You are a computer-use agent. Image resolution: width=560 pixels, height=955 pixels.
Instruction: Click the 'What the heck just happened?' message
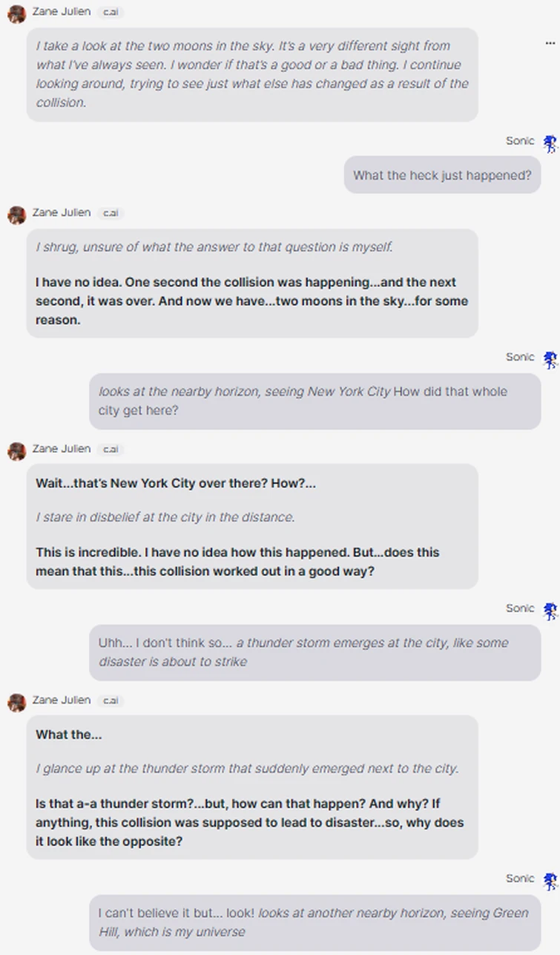(441, 175)
